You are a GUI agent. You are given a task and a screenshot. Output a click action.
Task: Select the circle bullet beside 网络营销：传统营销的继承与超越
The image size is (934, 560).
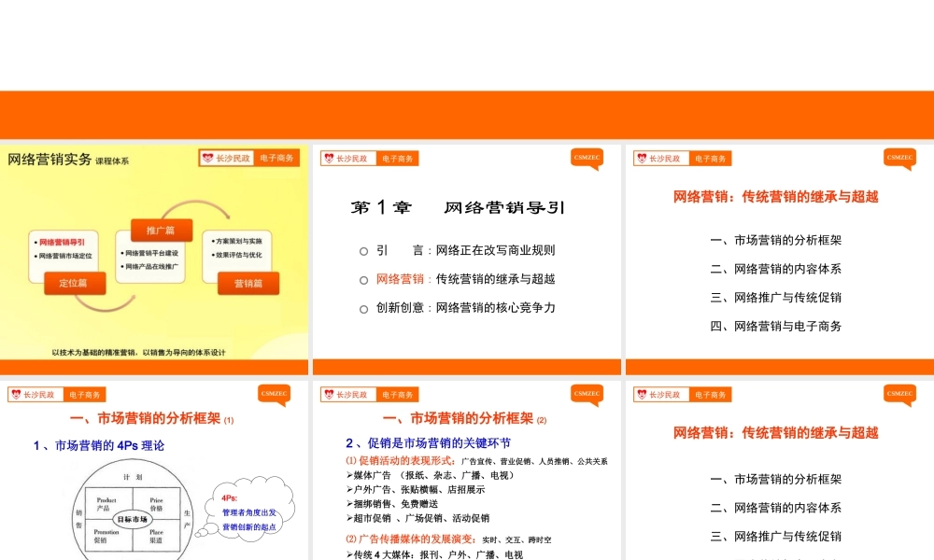point(363,279)
